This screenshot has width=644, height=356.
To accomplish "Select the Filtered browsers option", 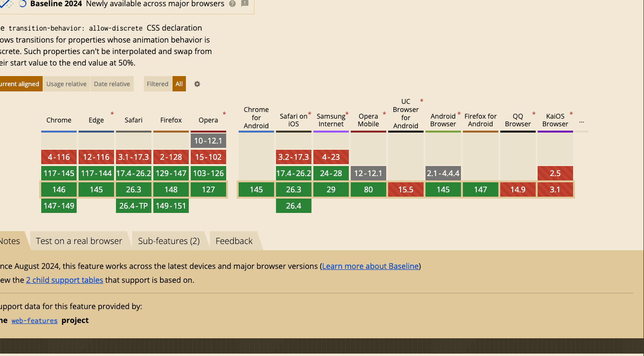I will pyautogui.click(x=158, y=84).
